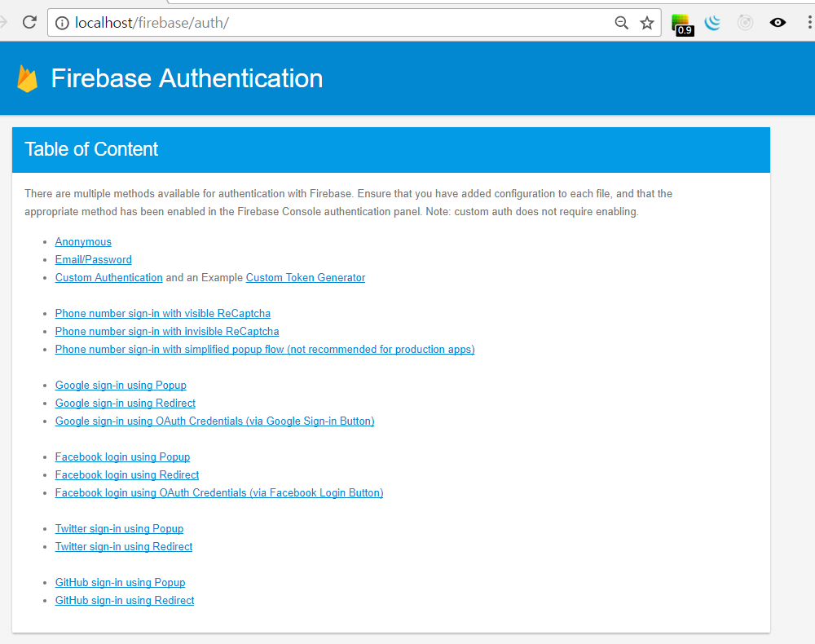This screenshot has width=815, height=644.
Task: Open Google sign-in using OAuth Credentials
Action: point(214,421)
